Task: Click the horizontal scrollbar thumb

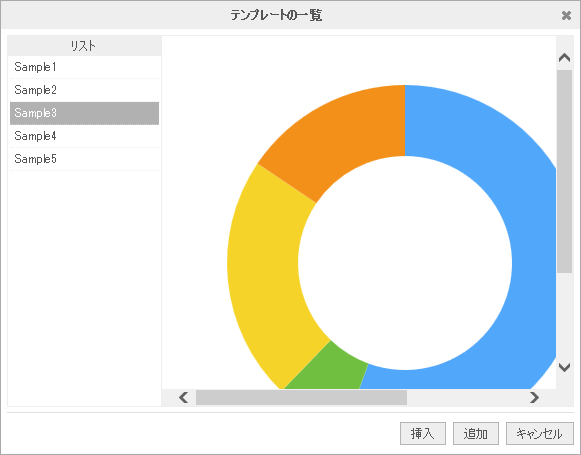Action: [301, 398]
